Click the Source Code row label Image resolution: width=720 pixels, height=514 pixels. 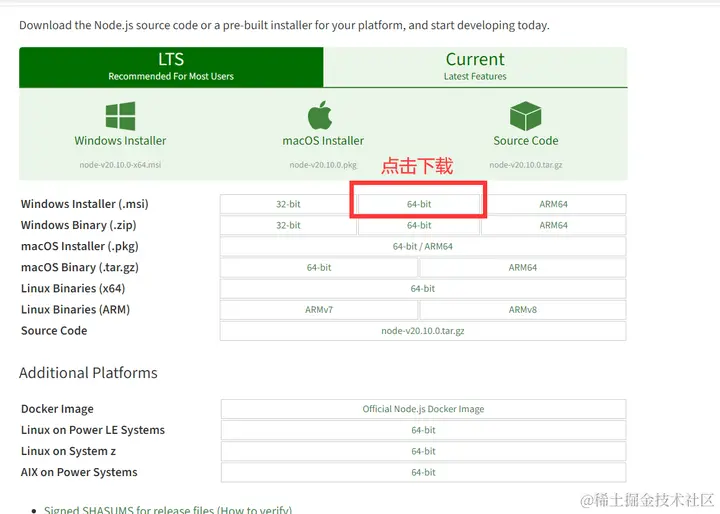coord(54,331)
